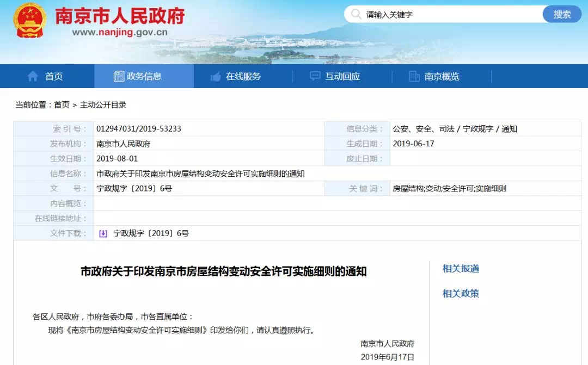The height and width of the screenshot is (365, 588).
Task: Open the 相关政策 sidebar link
Action: point(461,293)
